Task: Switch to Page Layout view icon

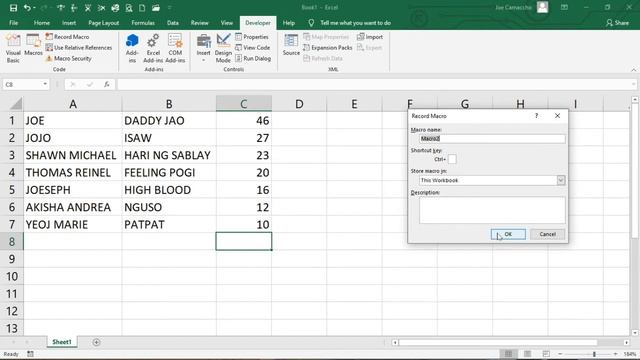Action: point(527,354)
